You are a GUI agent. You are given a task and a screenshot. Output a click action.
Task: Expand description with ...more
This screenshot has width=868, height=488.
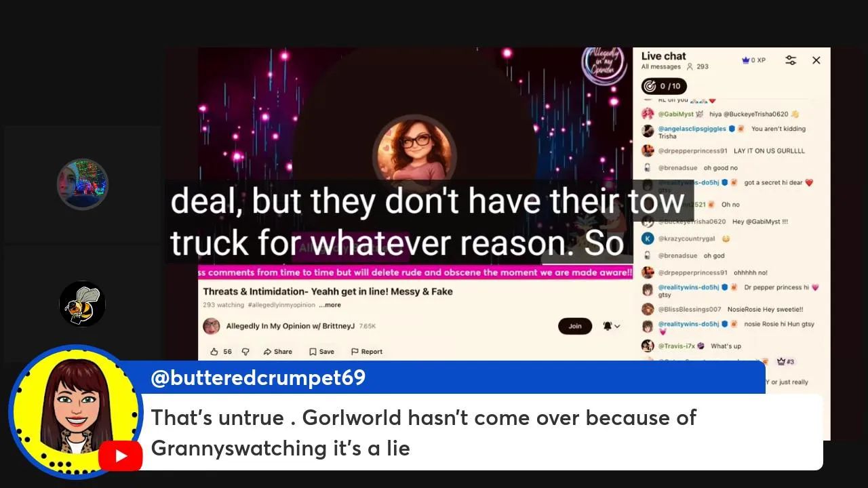330,305
